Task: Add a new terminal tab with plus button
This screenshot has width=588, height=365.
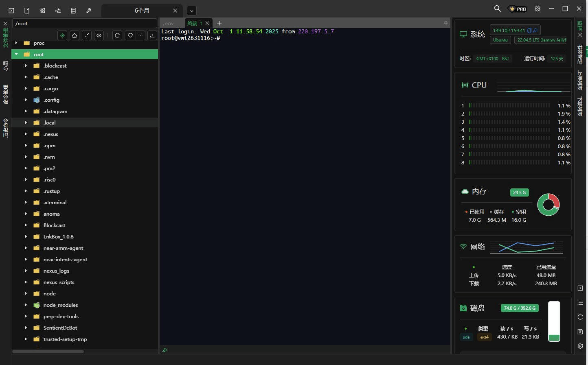Action: tap(219, 23)
